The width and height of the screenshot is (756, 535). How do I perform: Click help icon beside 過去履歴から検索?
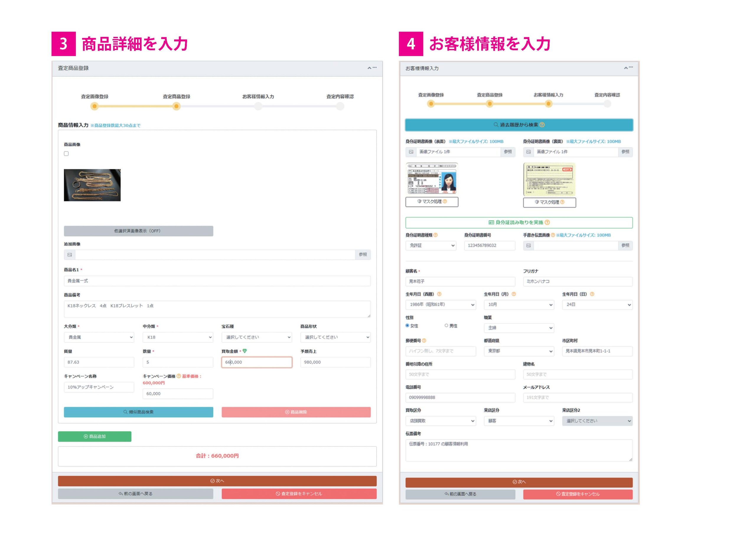pyautogui.click(x=542, y=125)
